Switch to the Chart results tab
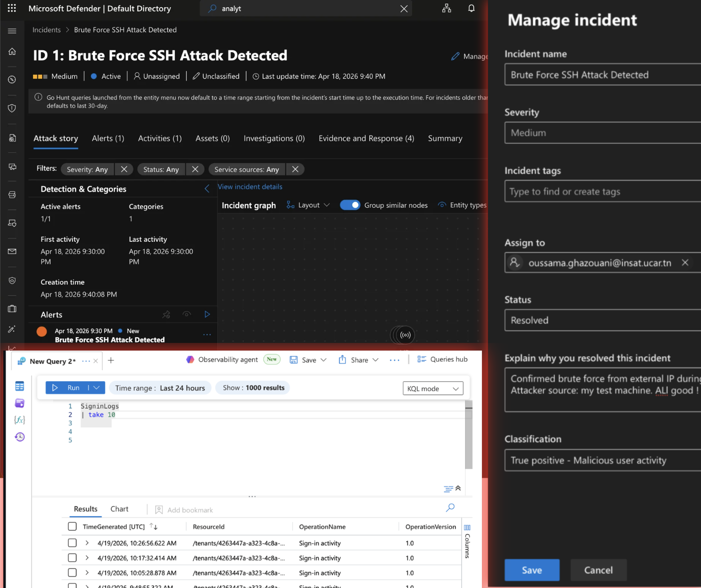This screenshot has height=588, width=701. point(119,509)
